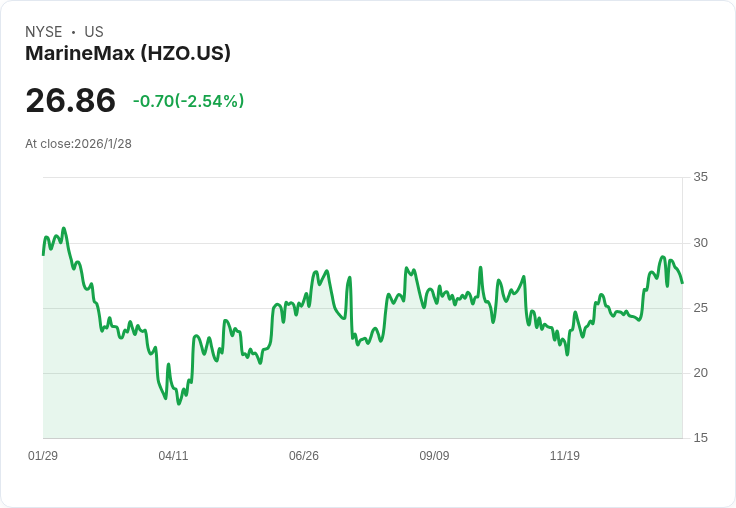Select the MarineMax (HZO.US) stock title
Viewport: 736px width, 508px height.
[128, 53]
